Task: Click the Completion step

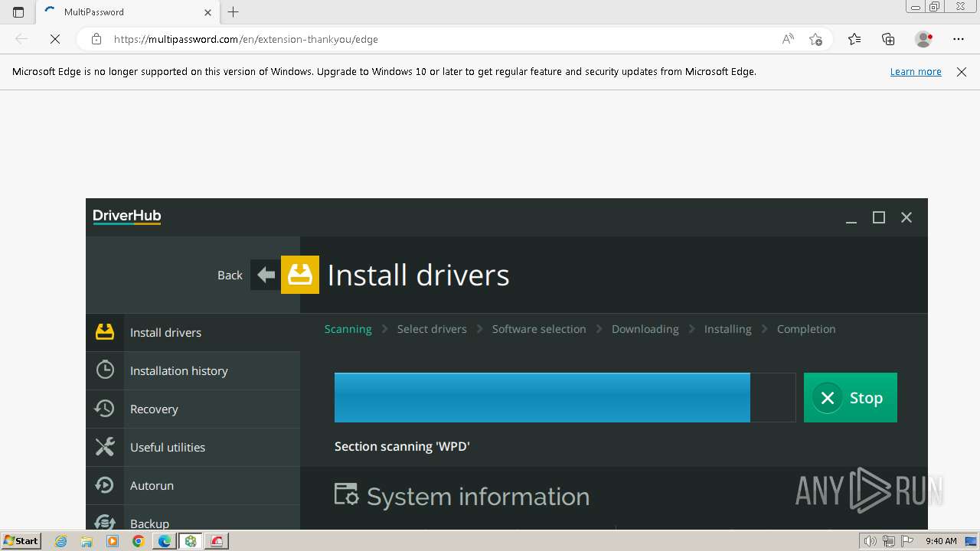Action: 806,329
